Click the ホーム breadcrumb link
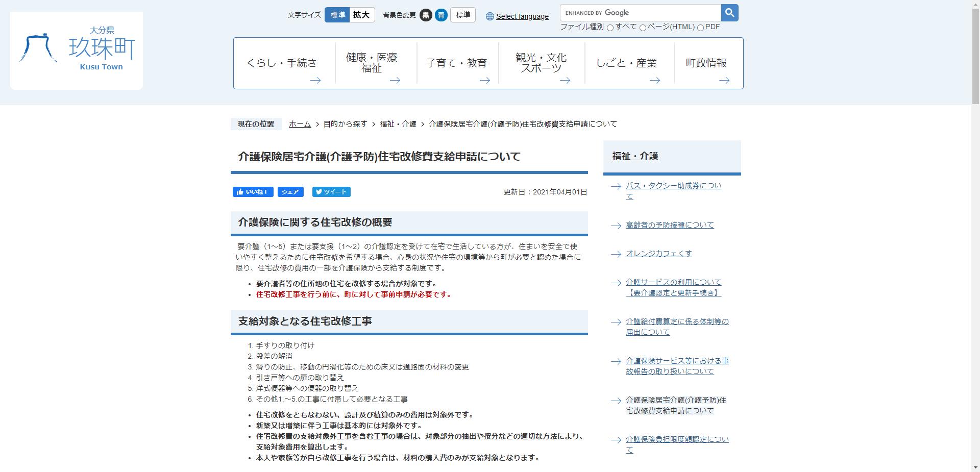Viewport: 980px width, 472px height. click(x=299, y=123)
